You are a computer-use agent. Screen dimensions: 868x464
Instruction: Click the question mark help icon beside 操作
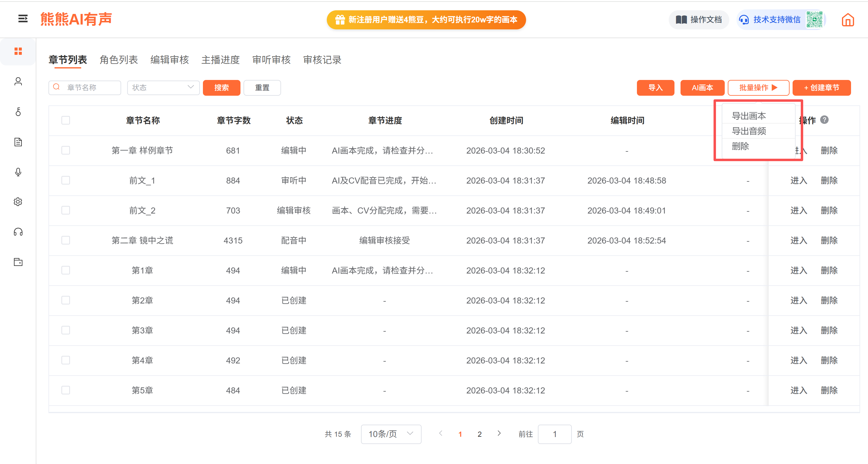pos(824,120)
